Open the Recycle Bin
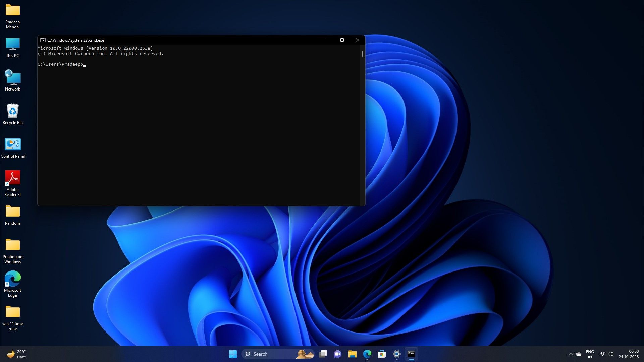Image resolution: width=644 pixels, height=362 pixels. tap(12, 111)
